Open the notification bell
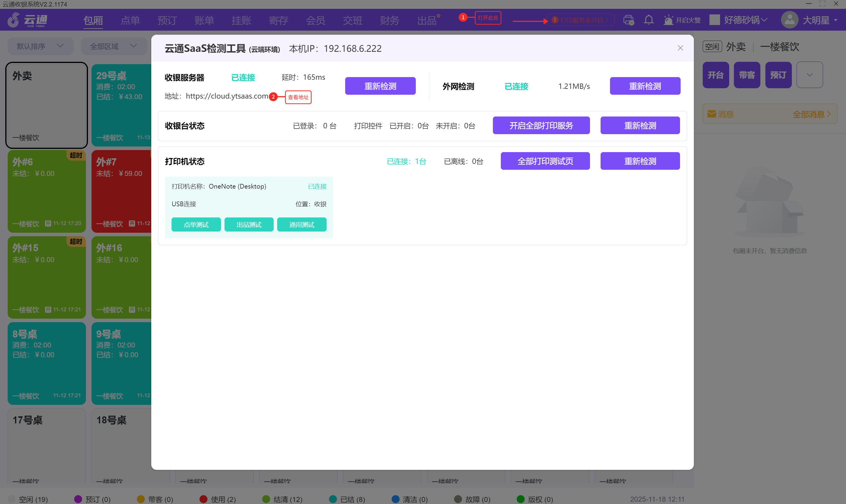846x504 pixels. tap(648, 20)
